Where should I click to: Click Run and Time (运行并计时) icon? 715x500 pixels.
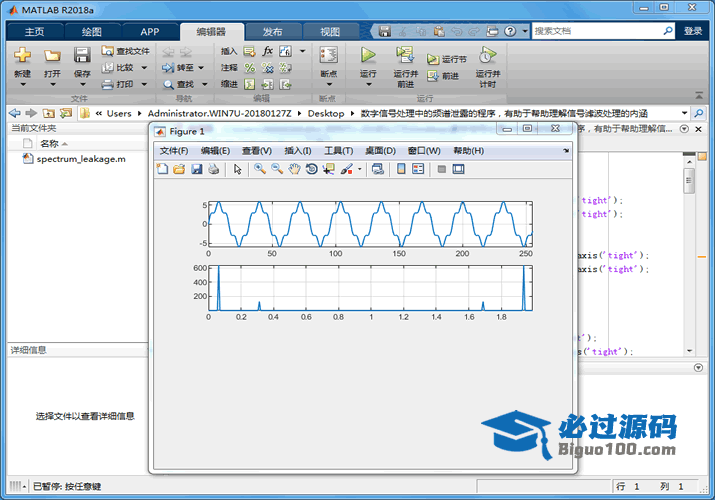[x=487, y=55]
